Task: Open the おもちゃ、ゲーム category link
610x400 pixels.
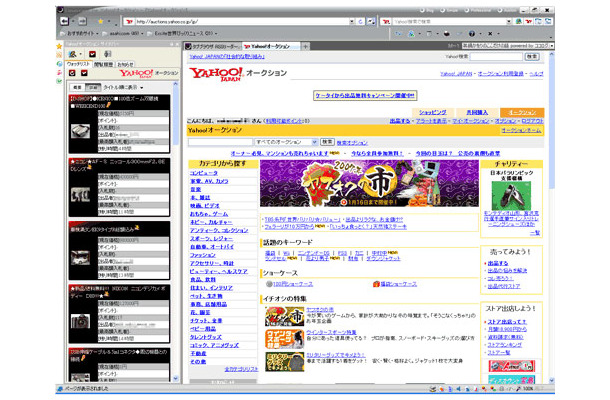Action: click(209, 214)
